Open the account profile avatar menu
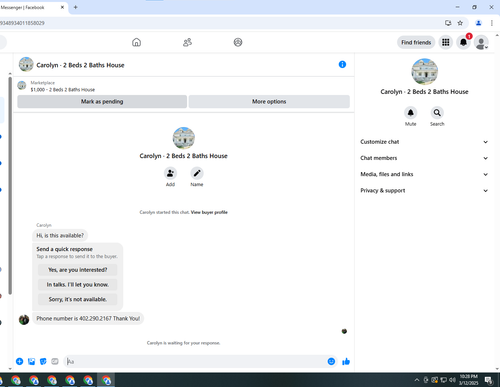500x387 pixels. (x=481, y=43)
